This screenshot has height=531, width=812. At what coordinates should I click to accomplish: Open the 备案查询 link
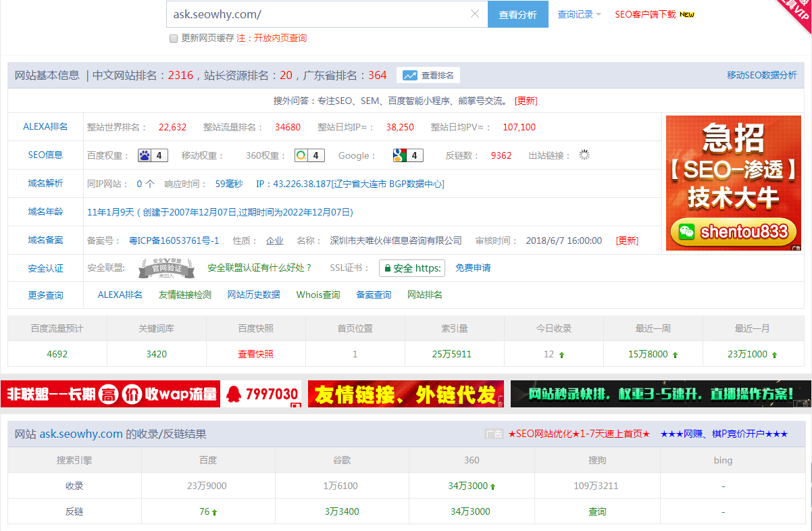click(x=374, y=295)
